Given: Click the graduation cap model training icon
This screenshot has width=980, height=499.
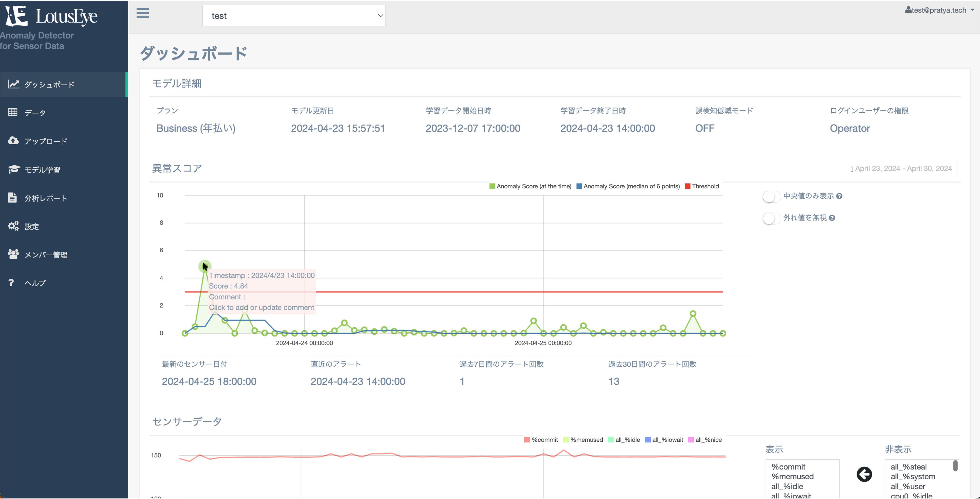Looking at the screenshot, I should 14,169.
